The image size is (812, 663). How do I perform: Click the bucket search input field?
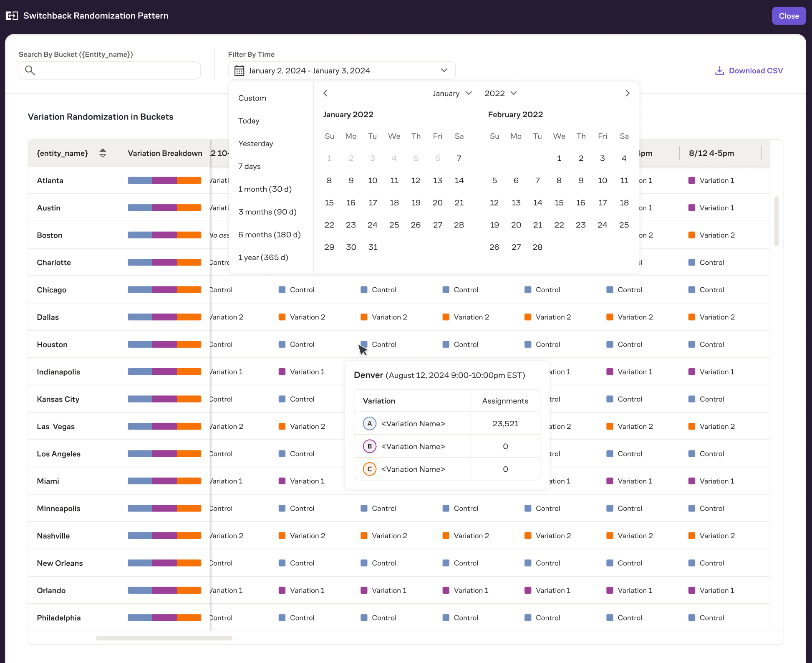pos(117,70)
